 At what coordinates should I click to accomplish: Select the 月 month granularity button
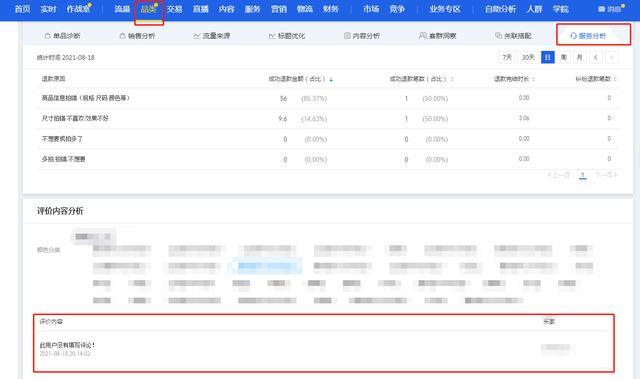pyautogui.click(x=580, y=58)
